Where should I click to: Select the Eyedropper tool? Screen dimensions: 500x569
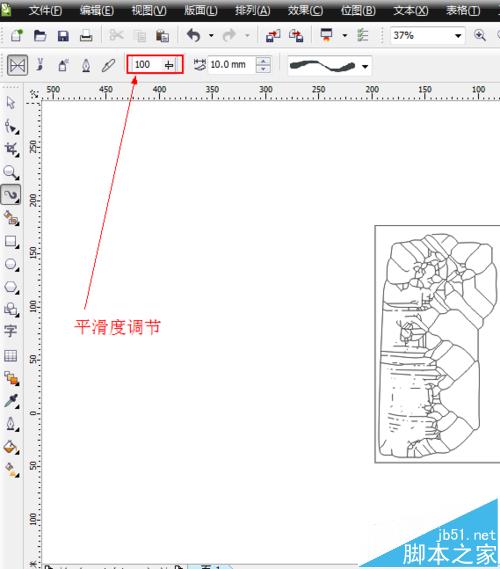[x=11, y=401]
